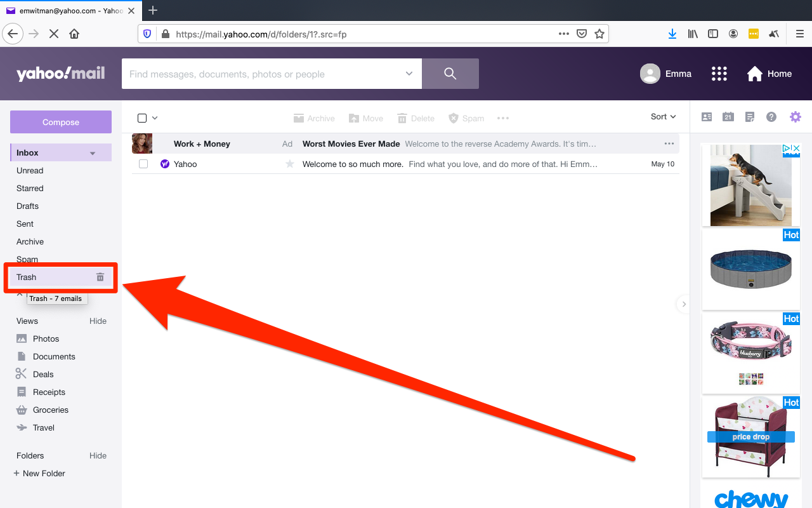Click the Archive toolbar button

[314, 118]
